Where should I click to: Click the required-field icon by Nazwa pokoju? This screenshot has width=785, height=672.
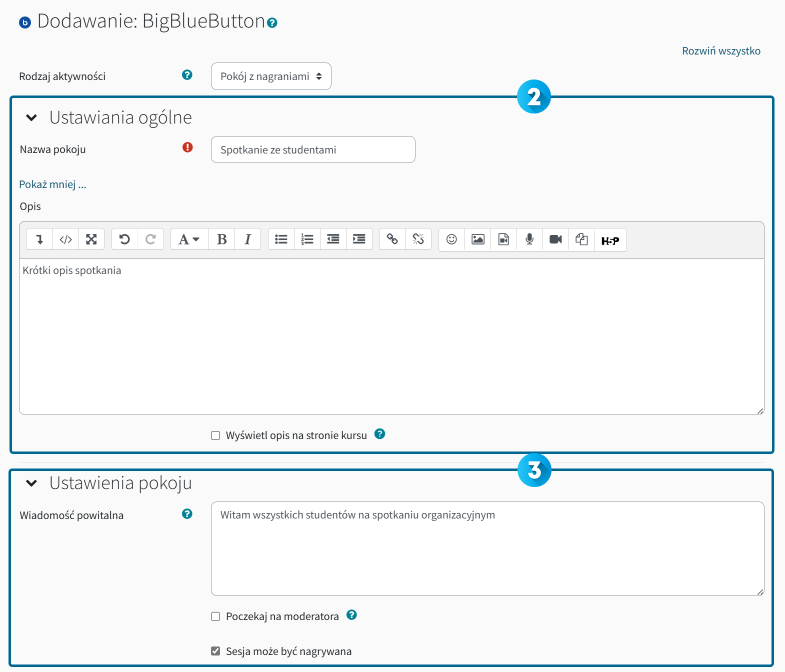(187, 147)
